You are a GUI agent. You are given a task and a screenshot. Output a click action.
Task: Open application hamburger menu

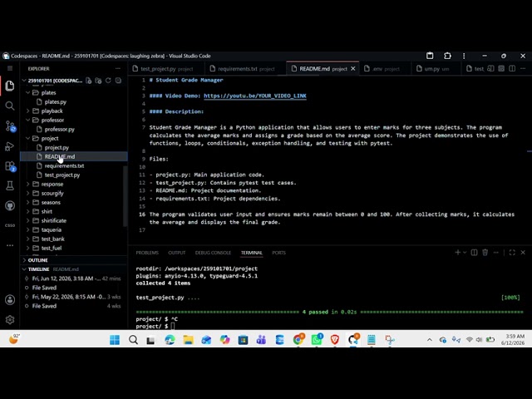pos(10,68)
